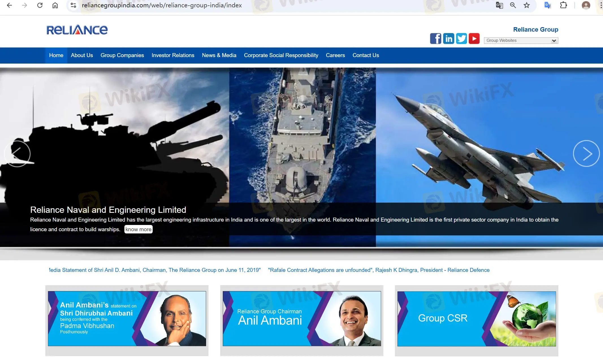Open the Rafale Contract Allegations news link
Viewport: 603px width, 364px height.
tap(379, 270)
